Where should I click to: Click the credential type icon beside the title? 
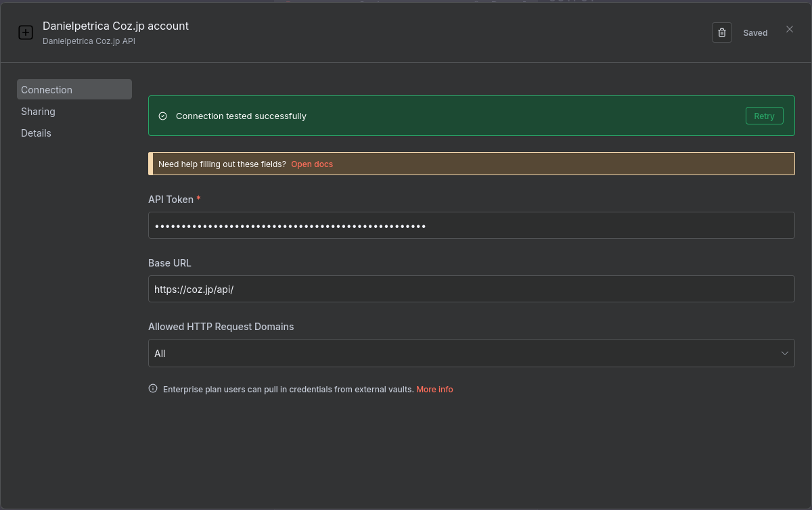(25, 32)
